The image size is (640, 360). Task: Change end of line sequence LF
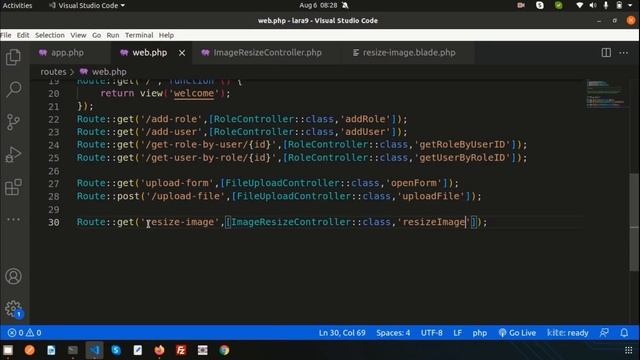pos(458,333)
